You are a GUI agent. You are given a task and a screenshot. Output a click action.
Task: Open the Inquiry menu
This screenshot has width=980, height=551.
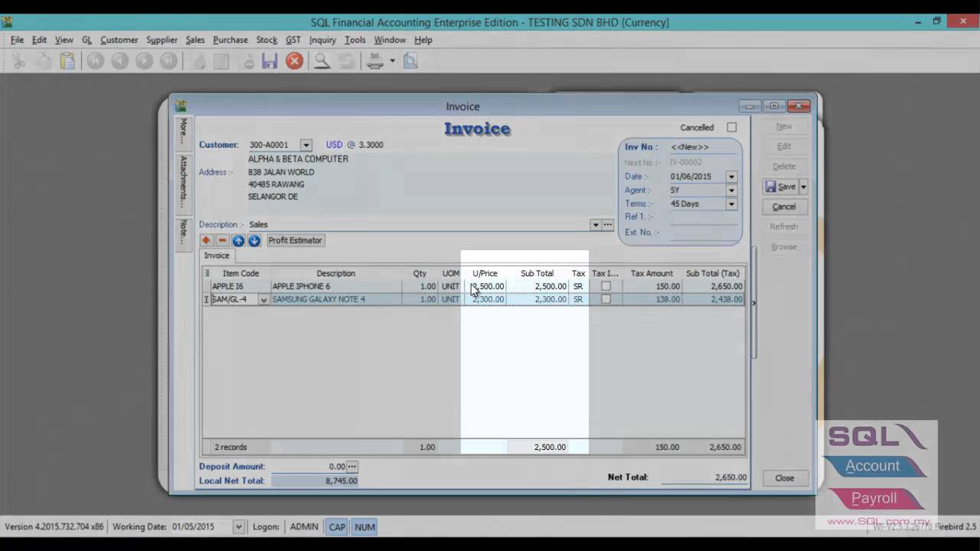322,40
